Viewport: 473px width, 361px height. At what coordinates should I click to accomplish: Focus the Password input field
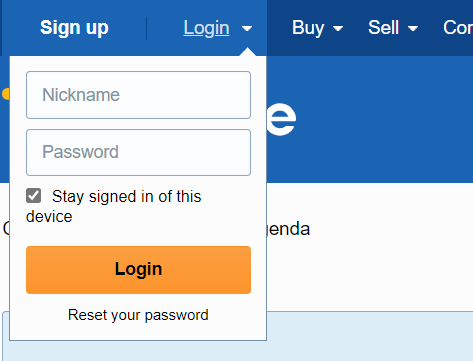click(x=138, y=152)
